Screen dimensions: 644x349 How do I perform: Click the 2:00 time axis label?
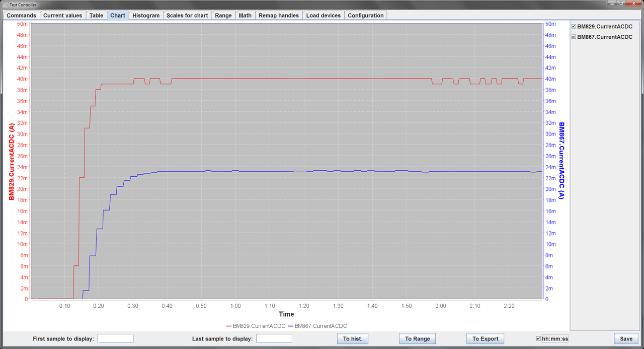440,306
